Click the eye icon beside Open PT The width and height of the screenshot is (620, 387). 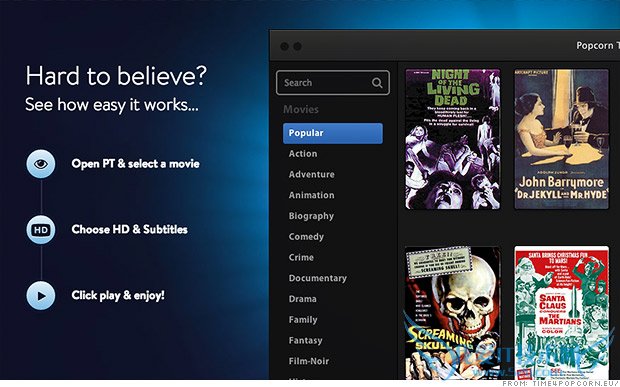pyautogui.click(x=41, y=164)
